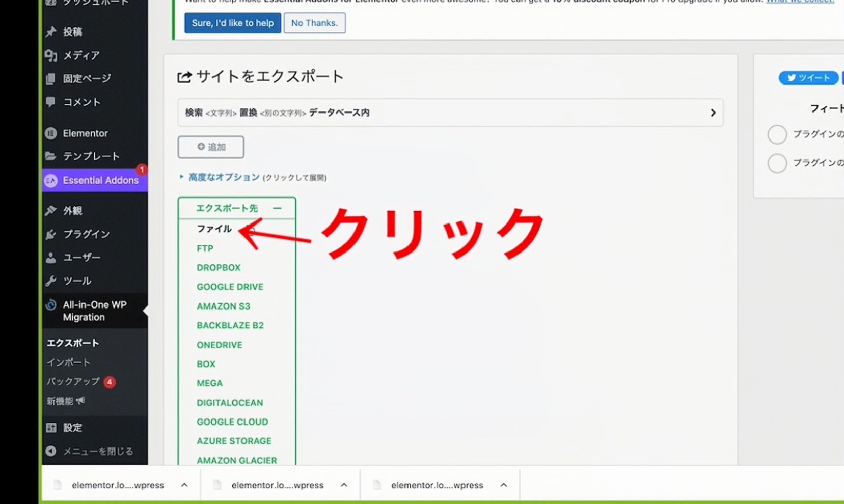The width and height of the screenshot is (844, 504).
Task: Click third downloaded elementor wpress file icon
Action: (x=377, y=485)
